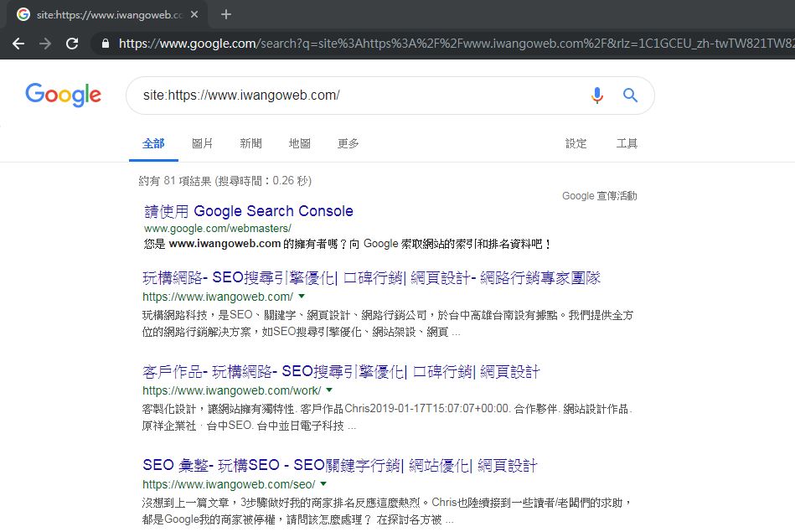Open 請使用 Google Search Console link
This screenshot has width=795, height=532.
(x=249, y=211)
